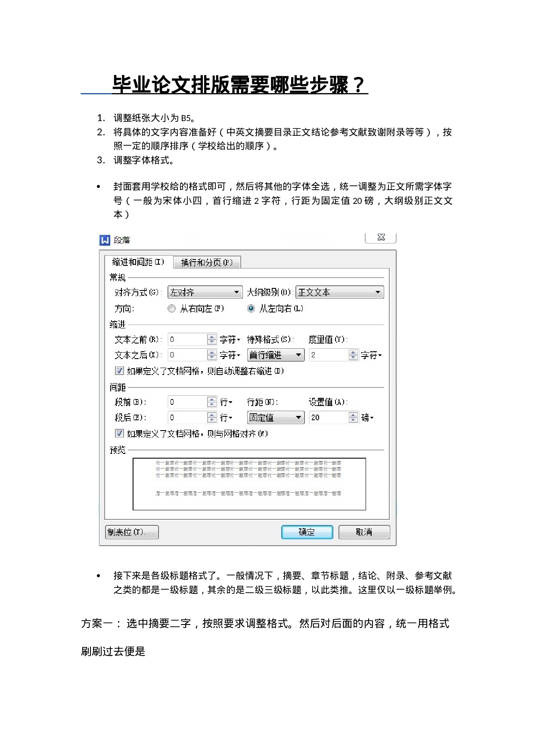This screenshot has height=756, width=534.
Task: Open the 特殊格式 dropdown showing 首行缩进
Action: [276, 355]
